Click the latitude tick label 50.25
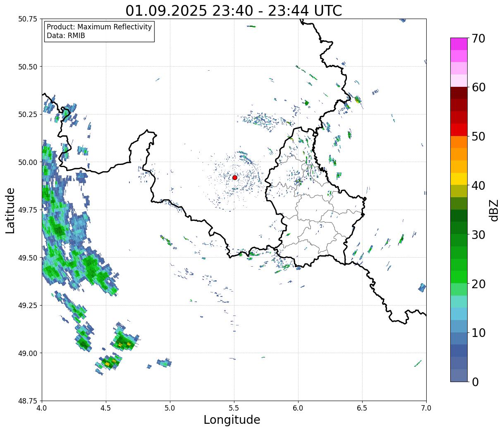Image resolution: width=504 pixels, height=430 pixels. (28, 115)
